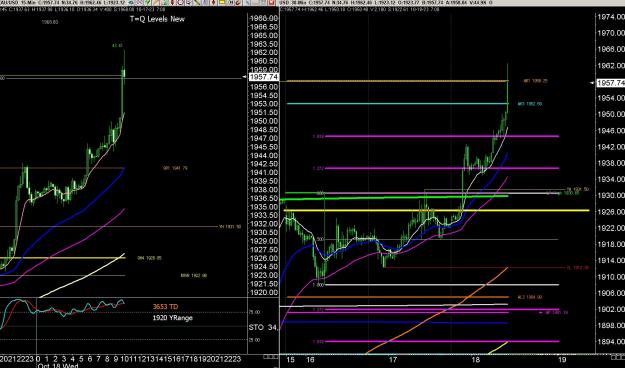Click the 1941.79 level label on left chart

pyautogui.click(x=175, y=168)
